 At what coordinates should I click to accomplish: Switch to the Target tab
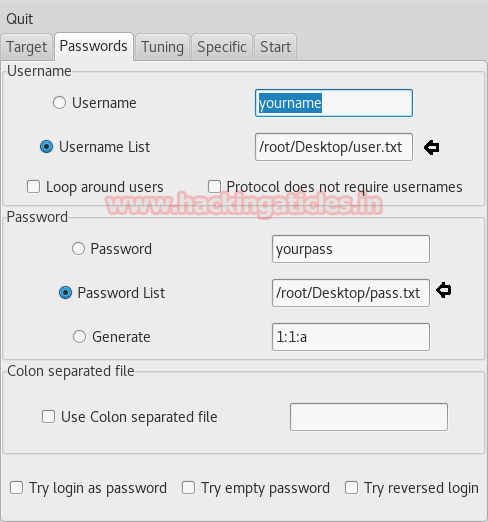point(26,47)
